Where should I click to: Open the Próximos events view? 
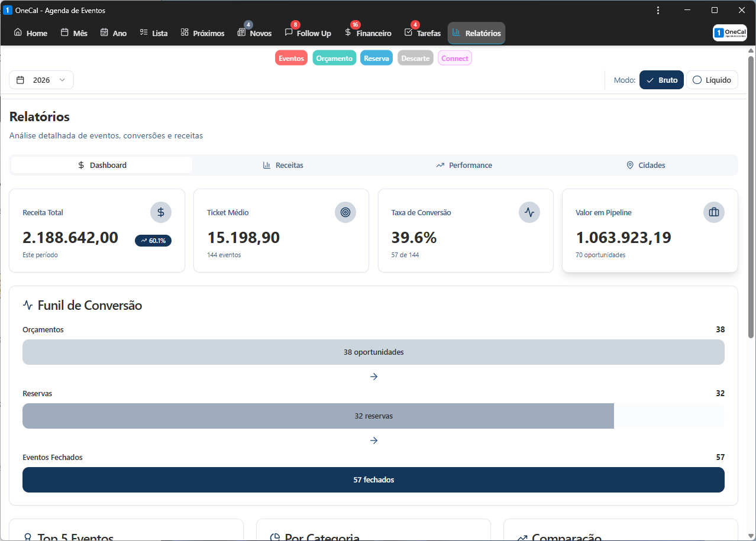[203, 33]
